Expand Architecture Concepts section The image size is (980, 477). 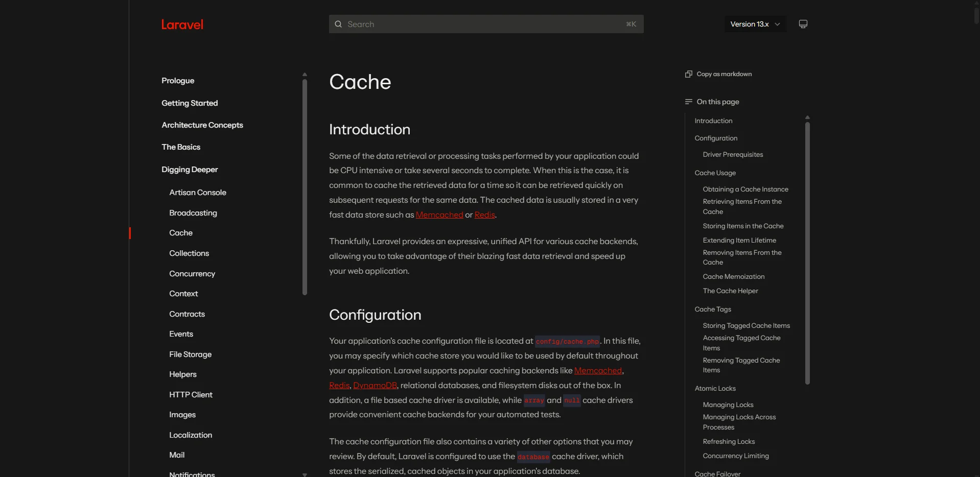coord(202,125)
